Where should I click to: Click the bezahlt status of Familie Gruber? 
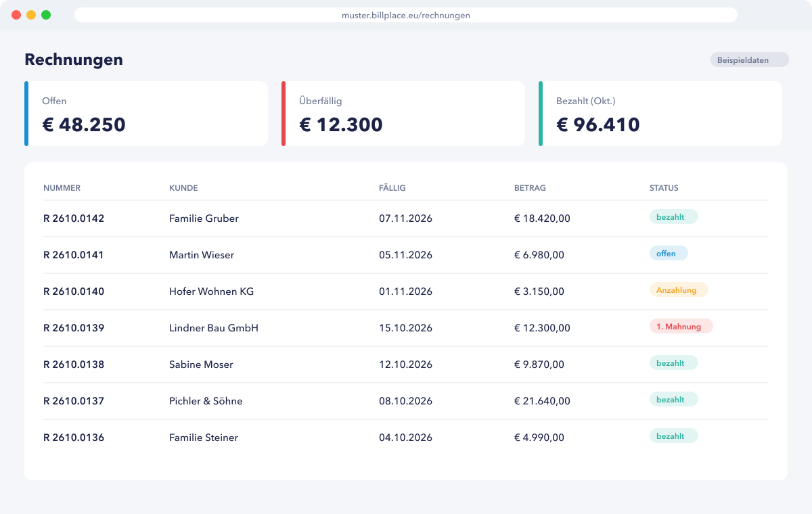(x=674, y=217)
